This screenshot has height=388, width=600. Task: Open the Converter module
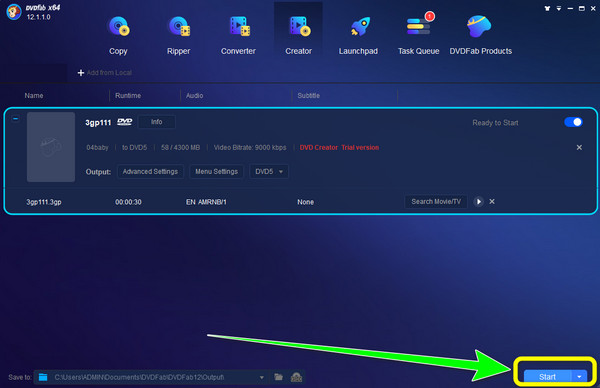click(238, 36)
